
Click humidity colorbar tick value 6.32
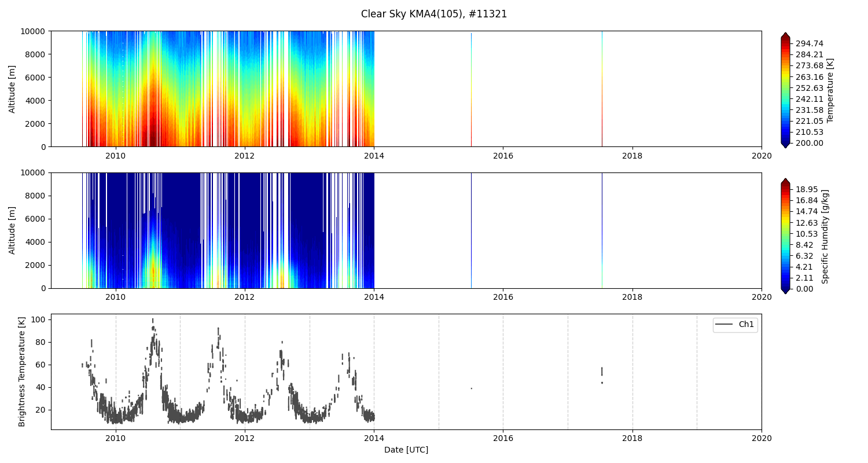(x=805, y=256)
